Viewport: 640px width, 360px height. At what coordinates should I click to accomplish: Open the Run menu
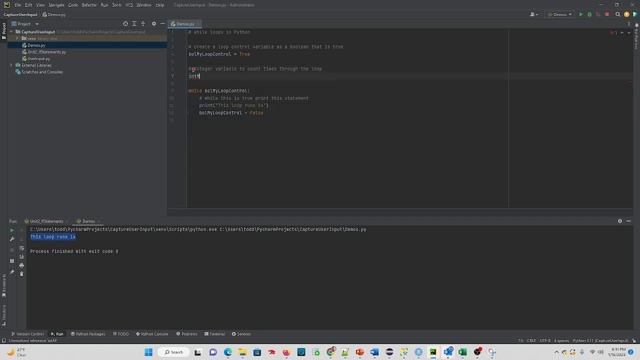(x=104, y=5)
